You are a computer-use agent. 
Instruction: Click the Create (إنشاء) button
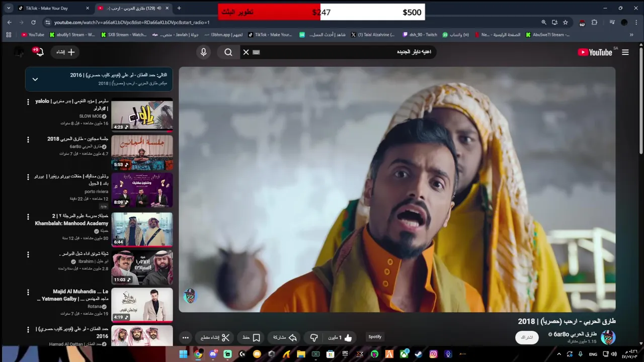[x=65, y=52]
